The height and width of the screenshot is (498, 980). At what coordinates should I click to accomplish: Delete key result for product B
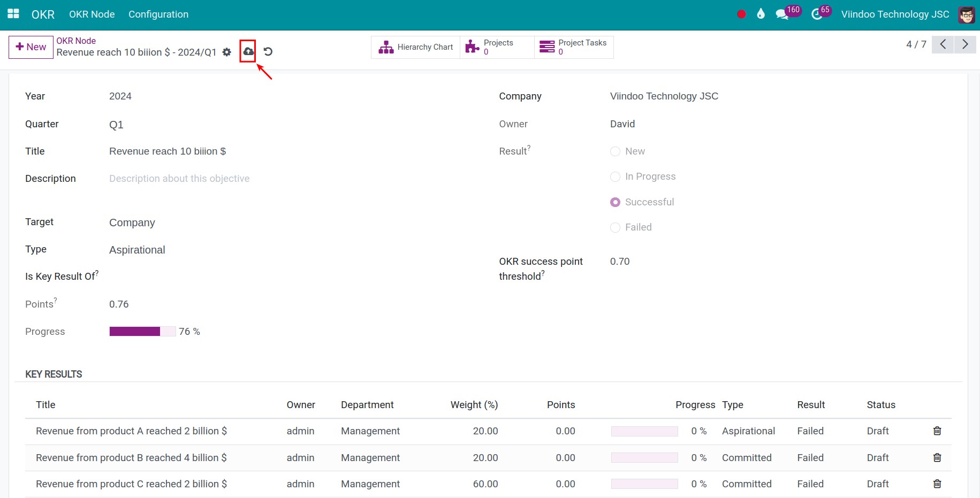click(x=937, y=457)
